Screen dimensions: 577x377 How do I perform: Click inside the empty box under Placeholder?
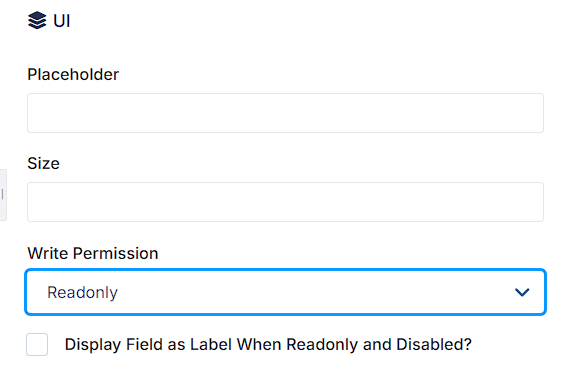point(285,113)
